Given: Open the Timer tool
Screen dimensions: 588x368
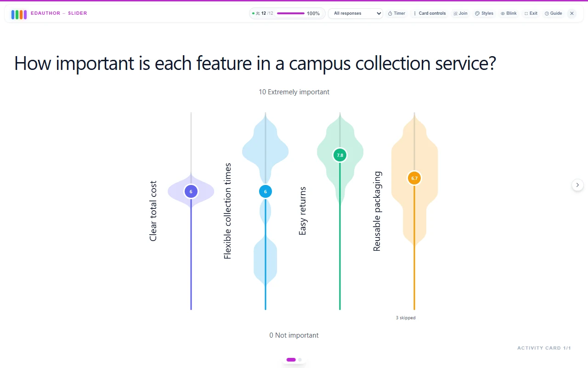Looking at the screenshot, I should pos(396,13).
